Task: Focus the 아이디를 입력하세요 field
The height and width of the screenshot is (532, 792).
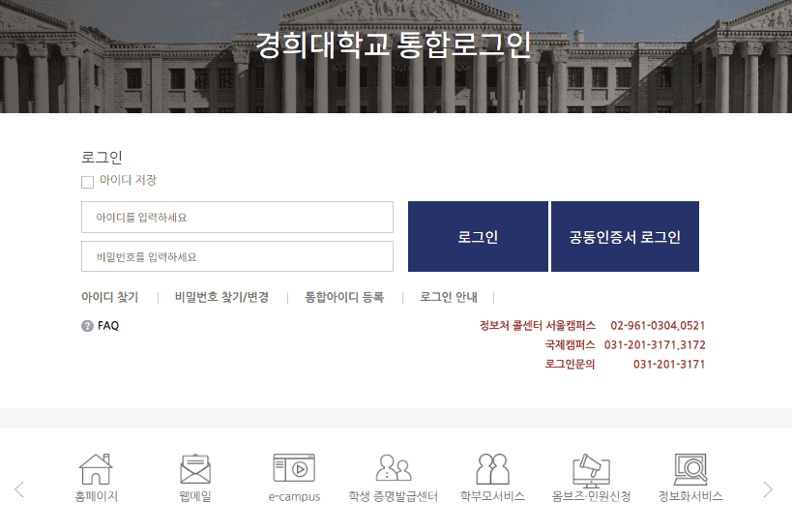Action: click(237, 218)
